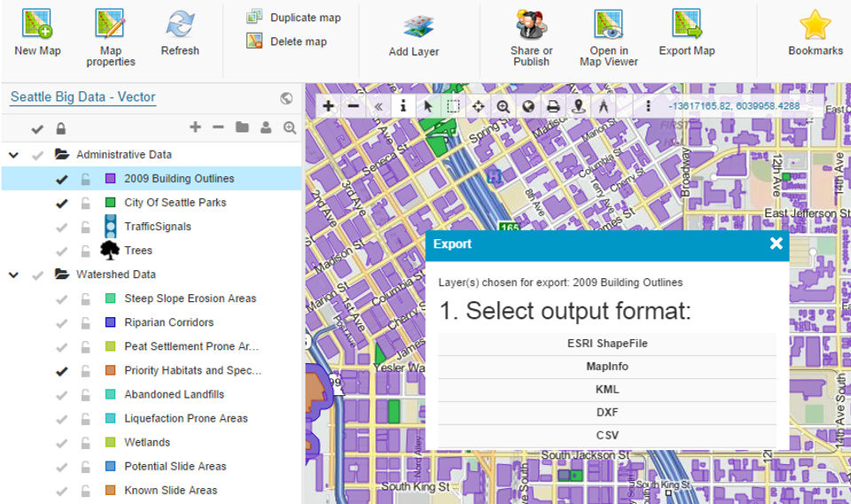Collapse Administrative Data group
Screen dimensions: 851x504
[13, 155]
